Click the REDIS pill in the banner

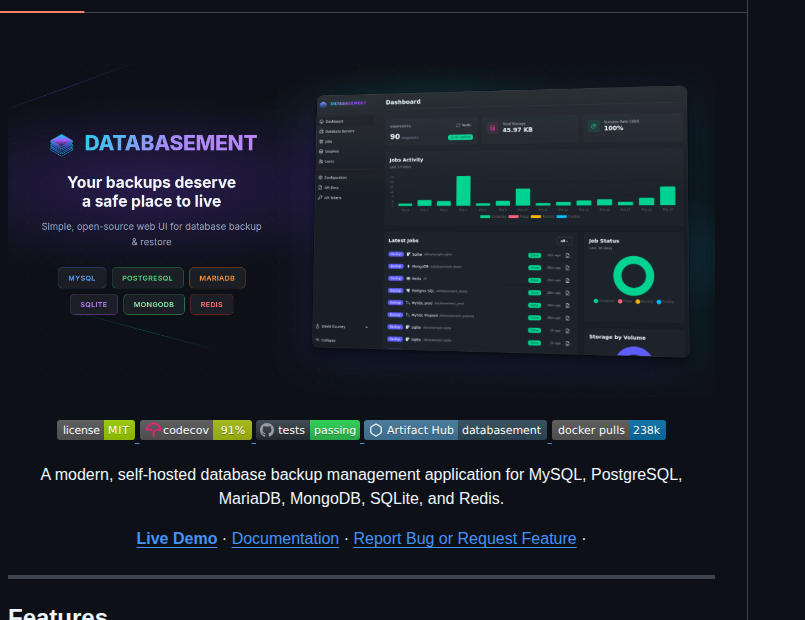coord(212,304)
